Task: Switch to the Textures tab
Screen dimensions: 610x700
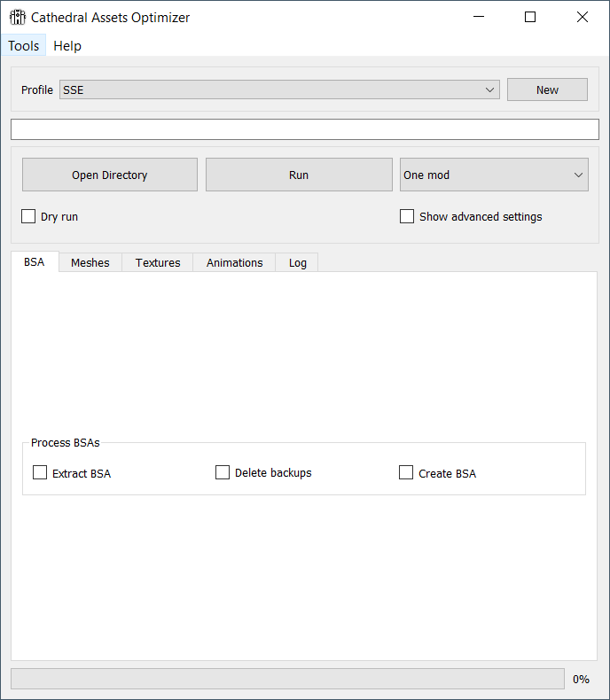Action: [x=158, y=262]
